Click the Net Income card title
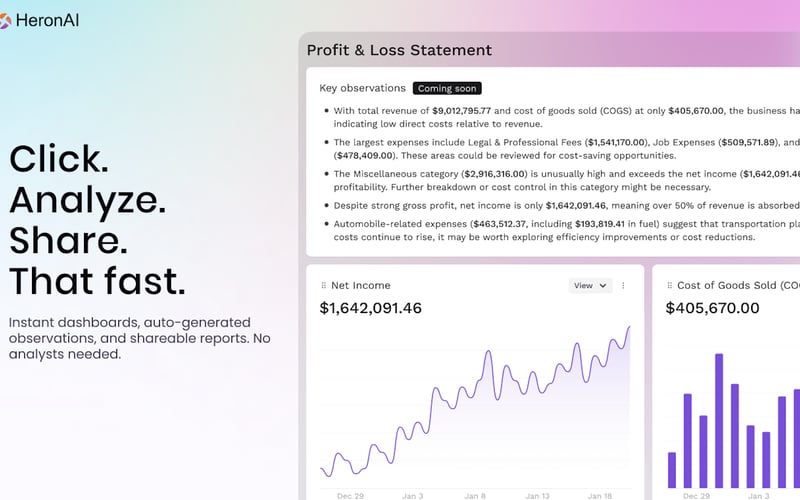Viewport: 800px width, 500px height. (361, 286)
